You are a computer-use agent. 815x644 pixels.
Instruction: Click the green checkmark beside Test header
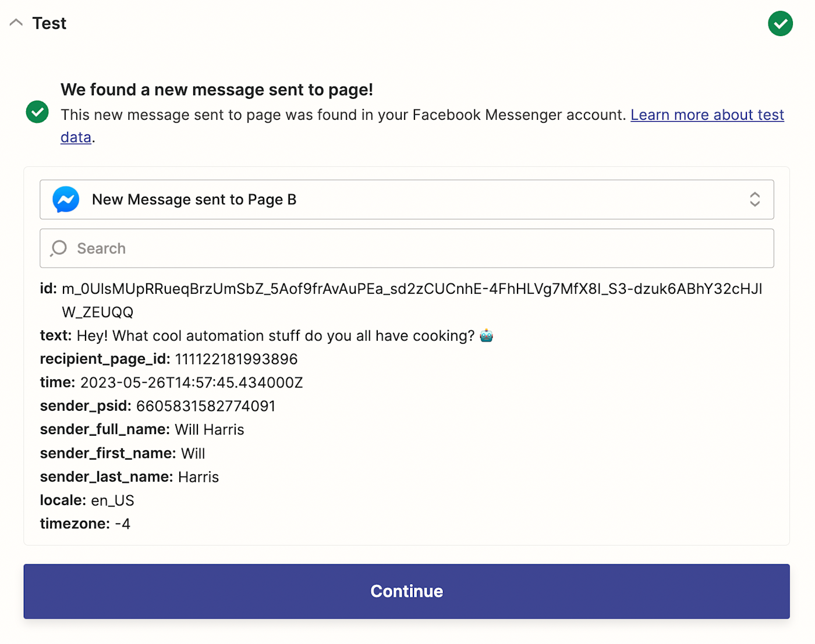tap(780, 24)
